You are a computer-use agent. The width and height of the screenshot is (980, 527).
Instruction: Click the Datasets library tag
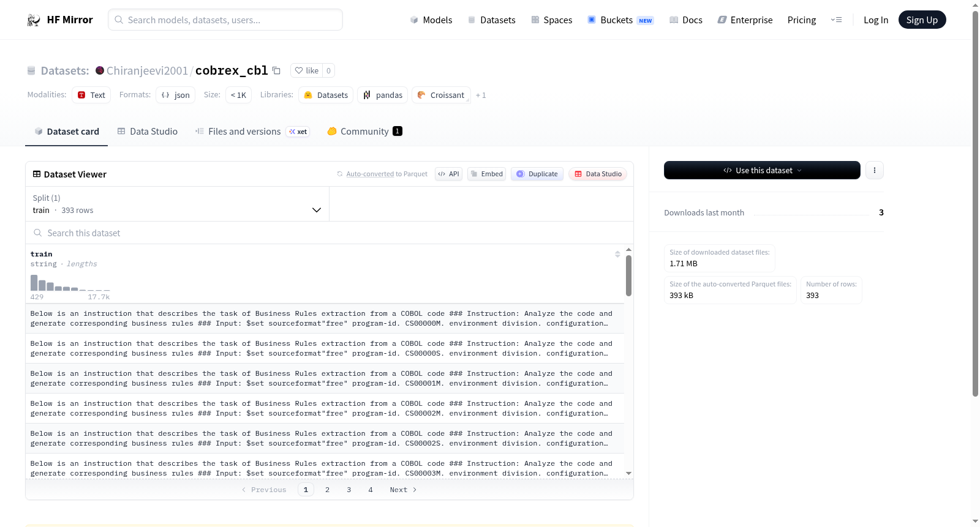[x=326, y=95]
